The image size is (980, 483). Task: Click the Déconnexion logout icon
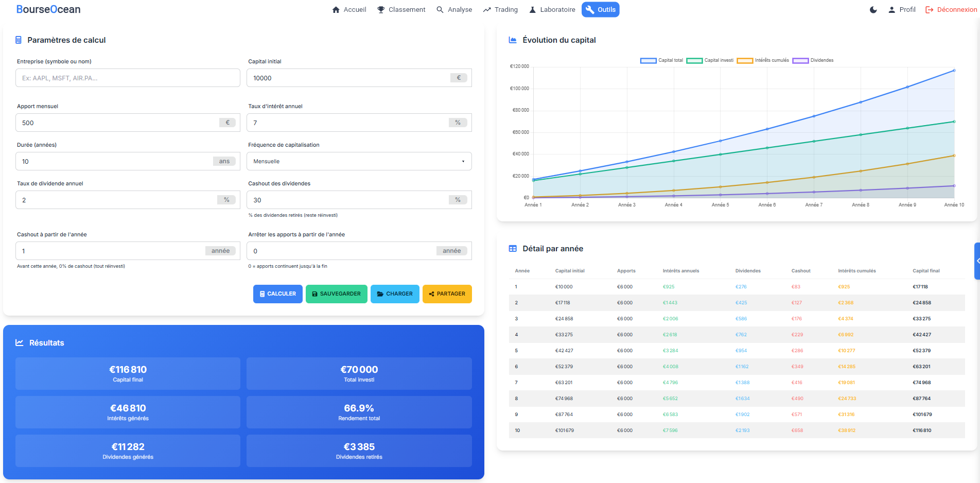pos(930,10)
